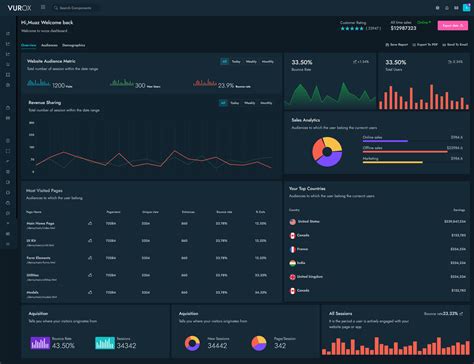
Task: Switch to the Overview tab
Action: coord(28,45)
